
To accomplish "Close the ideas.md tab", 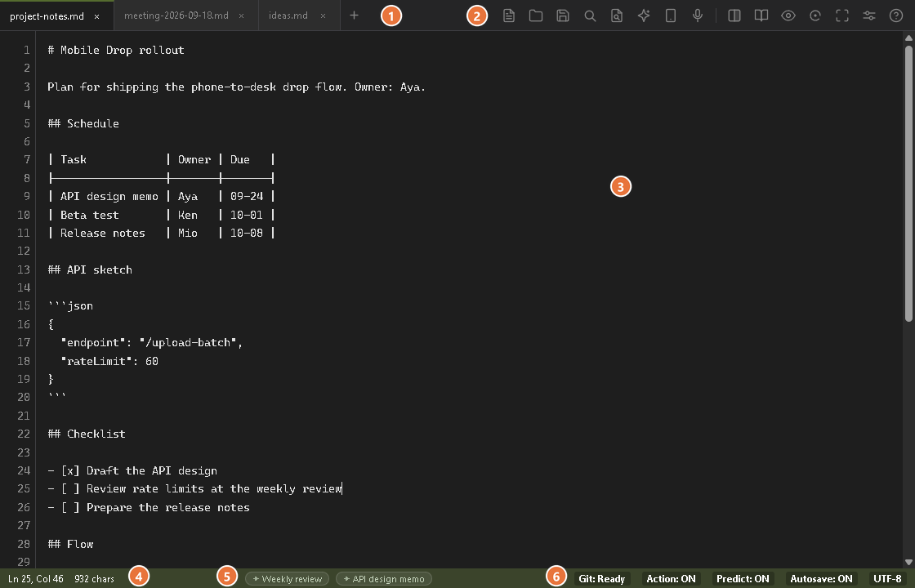I will (x=323, y=16).
